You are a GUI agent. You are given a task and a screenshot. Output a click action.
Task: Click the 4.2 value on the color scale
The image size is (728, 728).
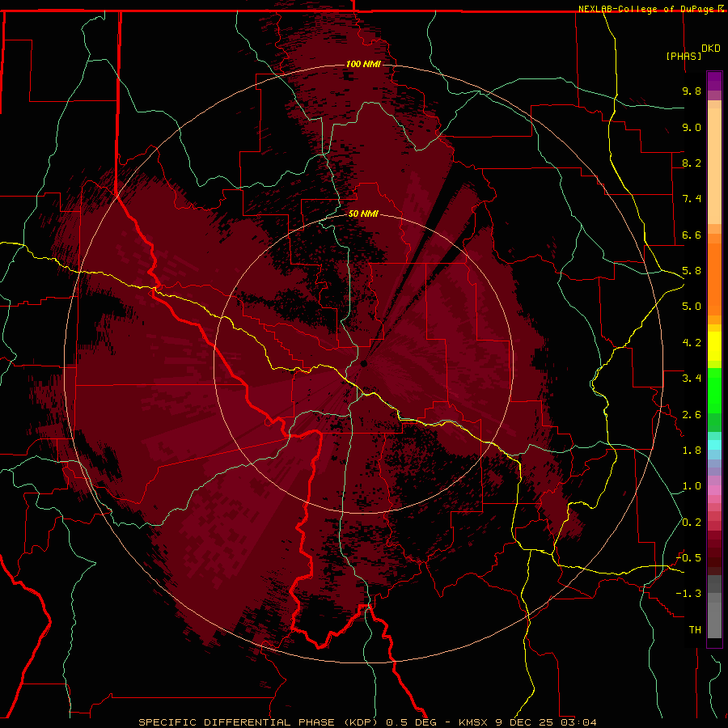pyautogui.click(x=692, y=343)
